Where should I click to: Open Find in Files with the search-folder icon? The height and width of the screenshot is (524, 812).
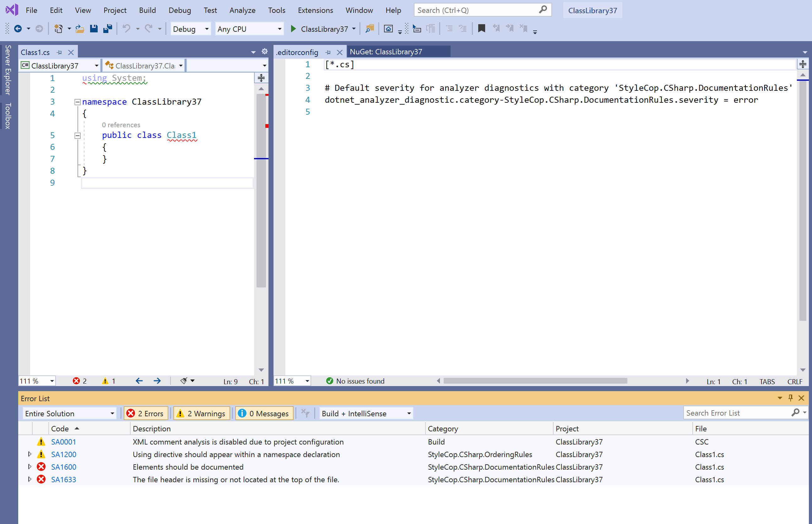click(x=369, y=29)
